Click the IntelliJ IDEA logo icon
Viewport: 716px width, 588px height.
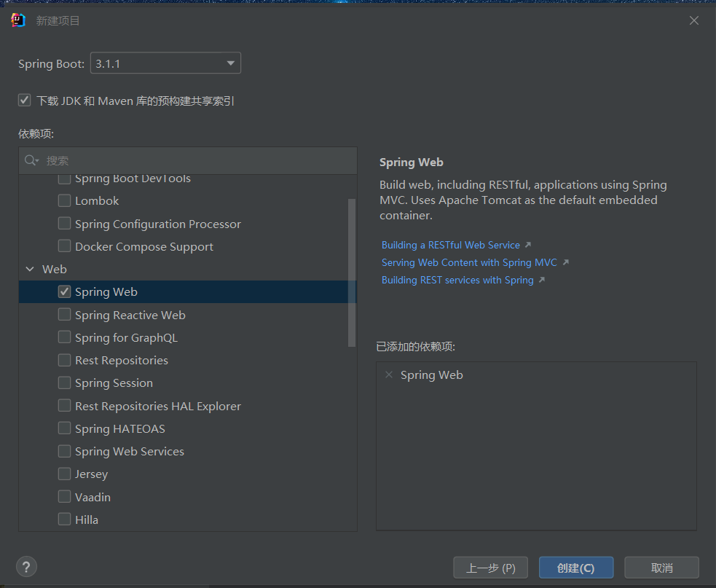point(18,20)
